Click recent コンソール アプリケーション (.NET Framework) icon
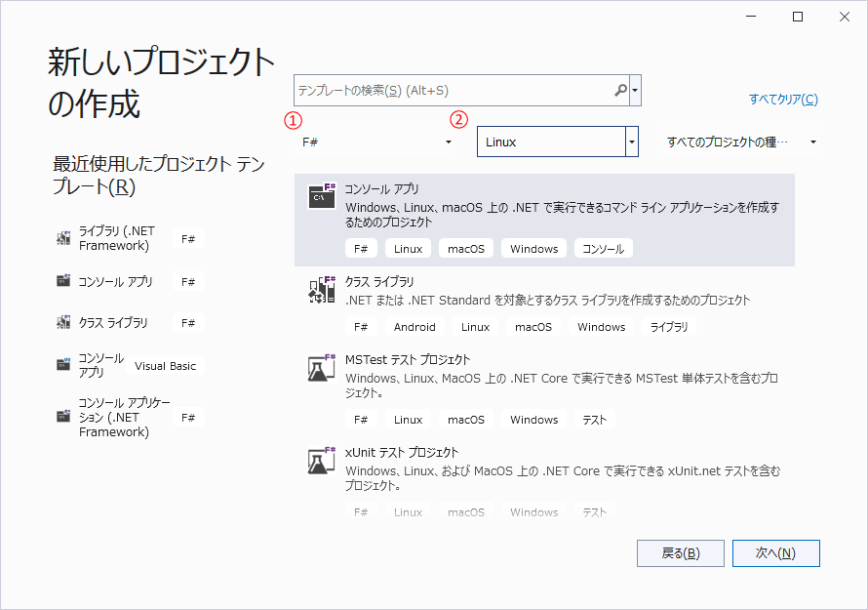This screenshot has width=868, height=610. coord(64,417)
